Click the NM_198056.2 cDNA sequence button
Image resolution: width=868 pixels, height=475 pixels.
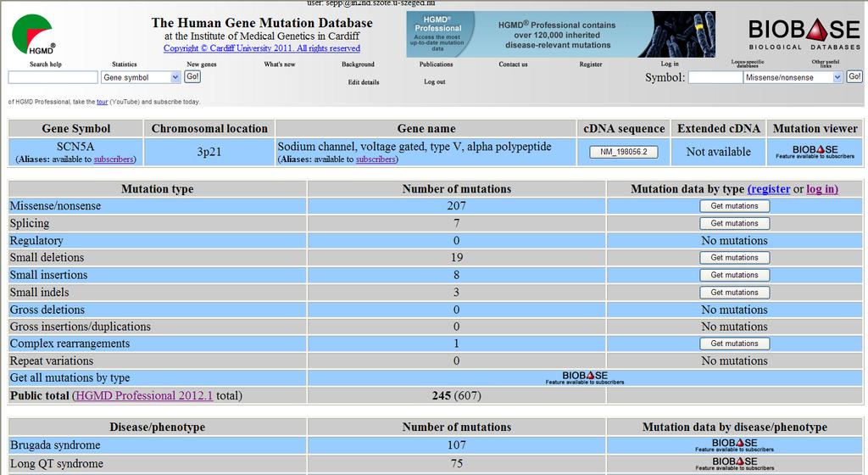tap(624, 152)
